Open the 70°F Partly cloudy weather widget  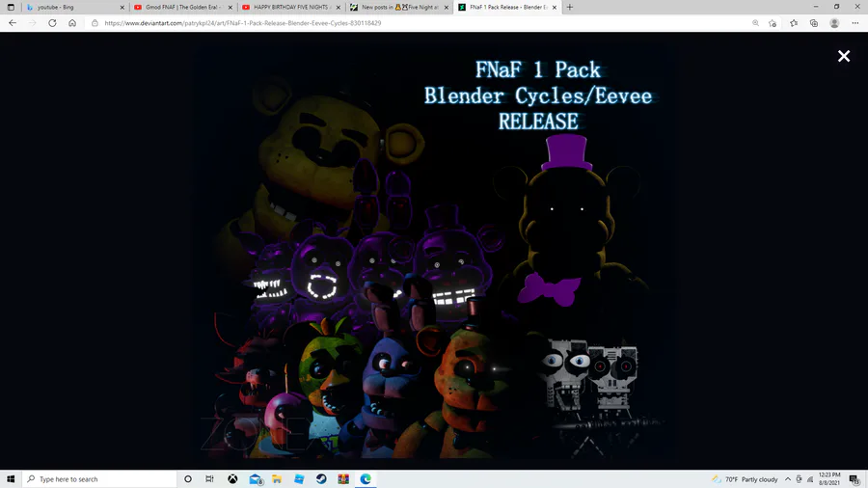point(746,479)
